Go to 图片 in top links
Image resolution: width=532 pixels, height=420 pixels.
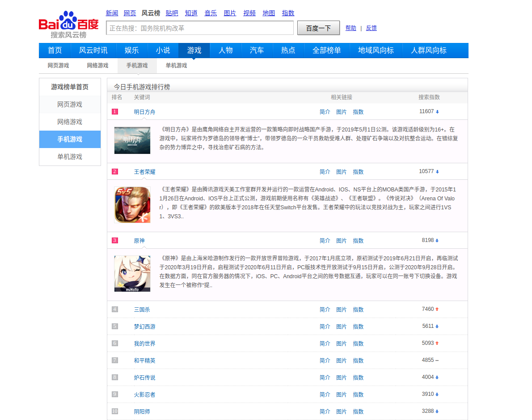pos(230,13)
